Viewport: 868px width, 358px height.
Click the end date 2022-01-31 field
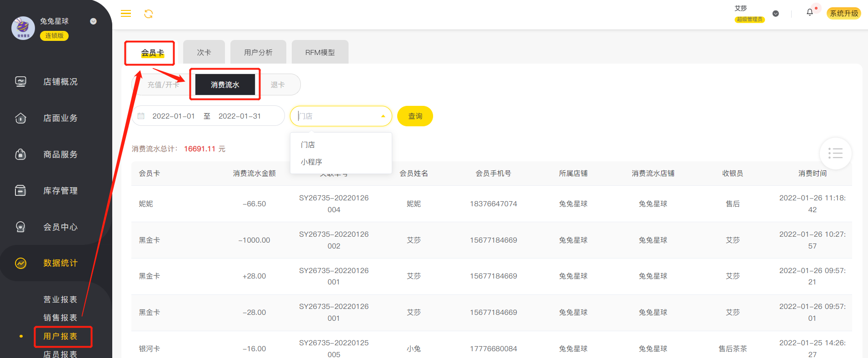click(x=239, y=116)
